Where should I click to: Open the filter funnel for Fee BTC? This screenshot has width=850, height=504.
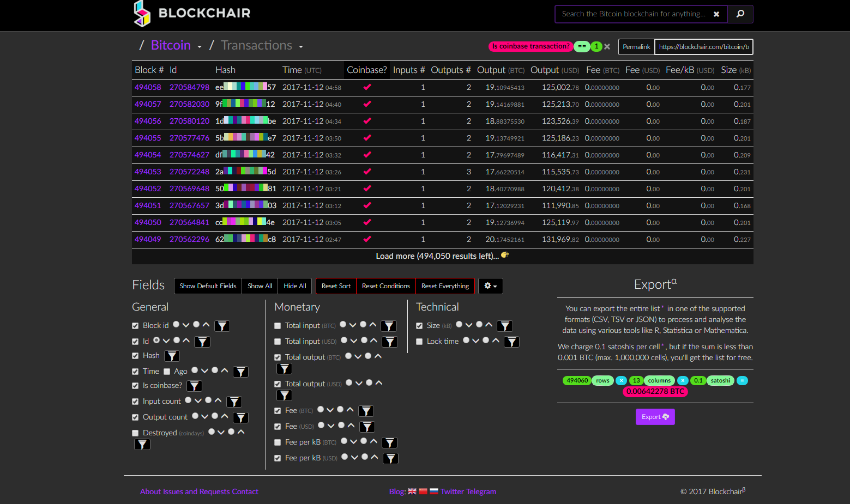366,411
